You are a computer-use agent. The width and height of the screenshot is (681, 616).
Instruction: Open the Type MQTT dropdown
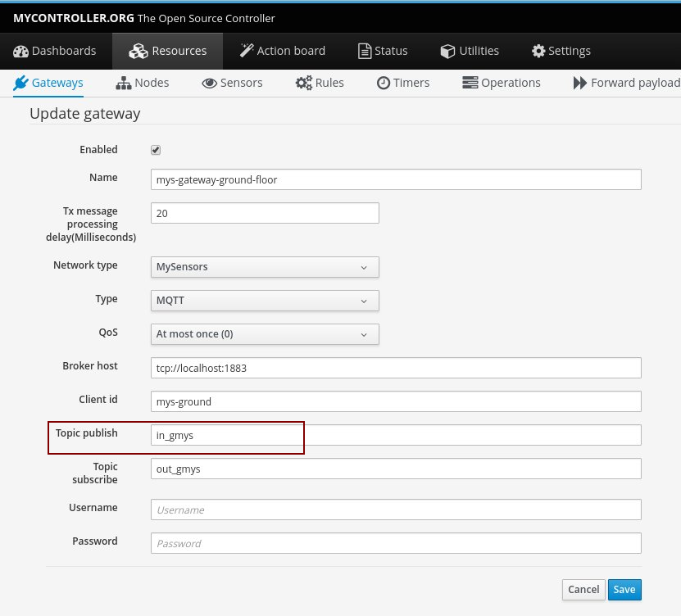[265, 301]
